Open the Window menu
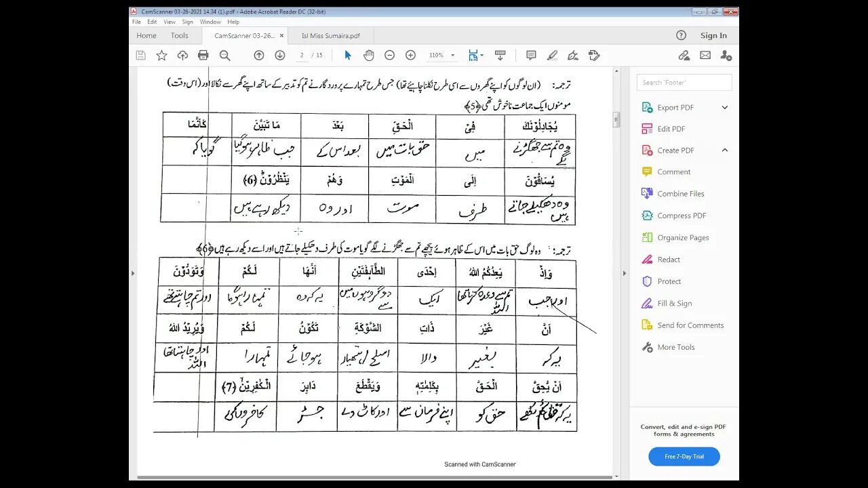The width and height of the screenshot is (868, 488). pyautogui.click(x=210, y=22)
